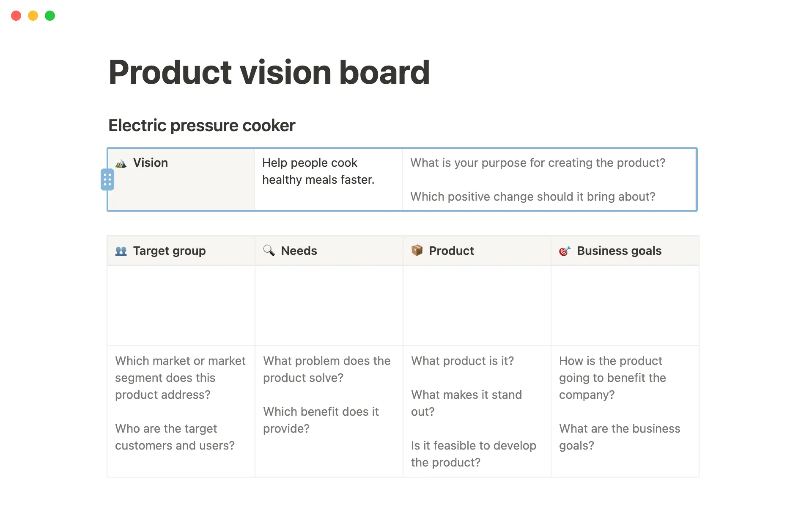Click the empty cell under Target group

point(181,306)
